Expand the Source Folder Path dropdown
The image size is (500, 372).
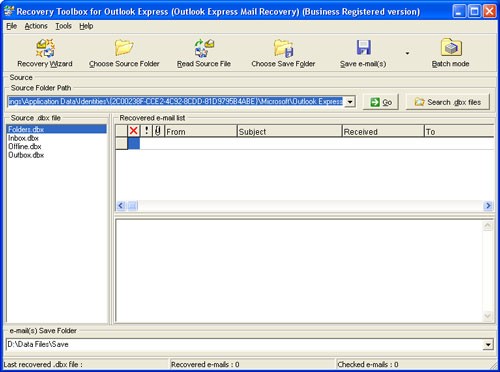point(350,101)
